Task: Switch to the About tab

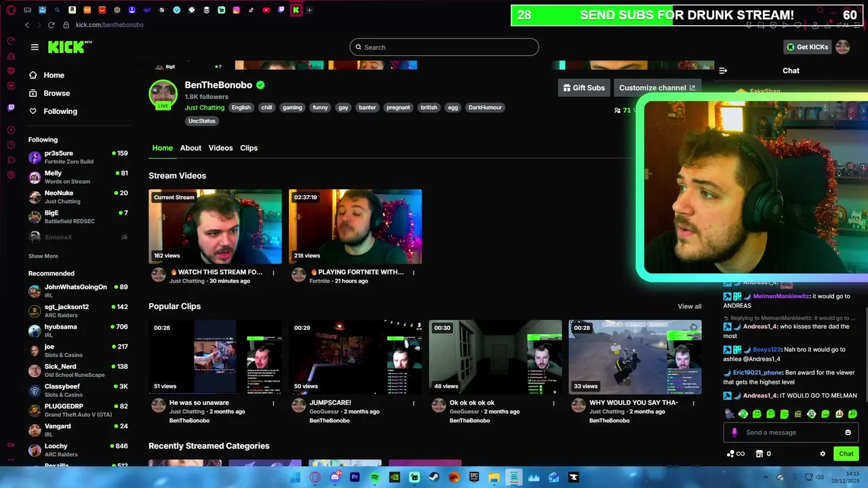Action: 191,148
